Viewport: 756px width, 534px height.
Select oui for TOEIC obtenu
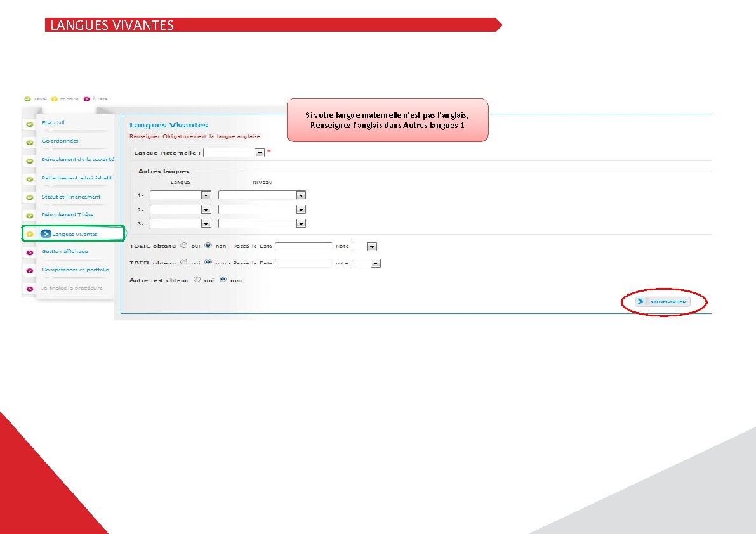pos(183,245)
